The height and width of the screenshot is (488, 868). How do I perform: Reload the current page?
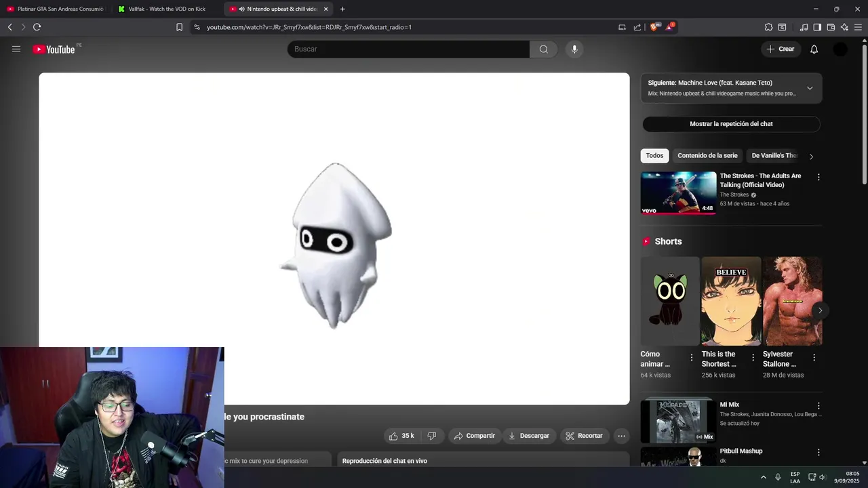tap(37, 27)
